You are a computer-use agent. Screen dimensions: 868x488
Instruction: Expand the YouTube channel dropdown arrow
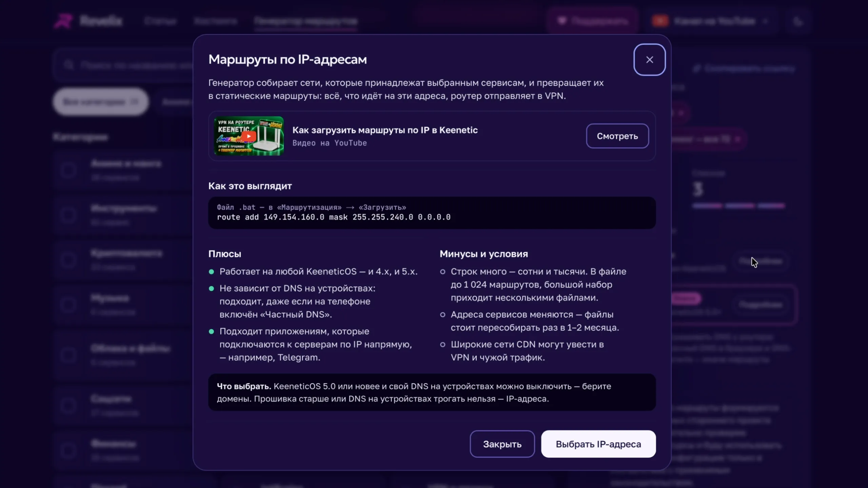point(765,21)
